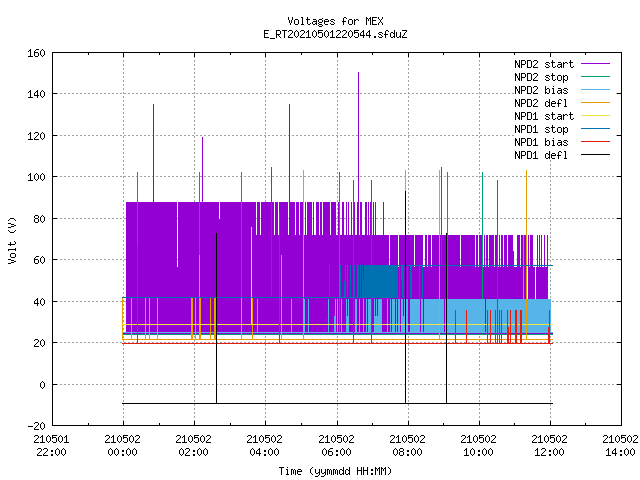Click the black NPD1 defl legend line
The height and width of the screenshot is (480, 640).
[595, 155]
